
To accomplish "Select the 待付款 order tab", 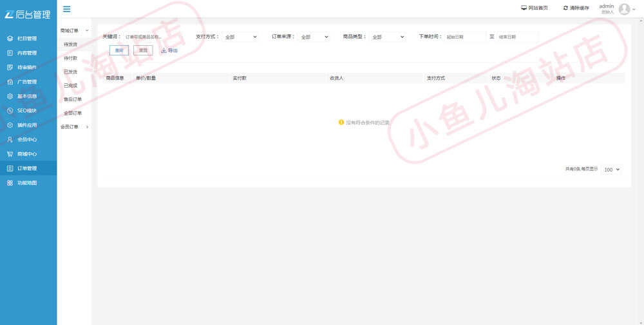I will pyautogui.click(x=71, y=58).
